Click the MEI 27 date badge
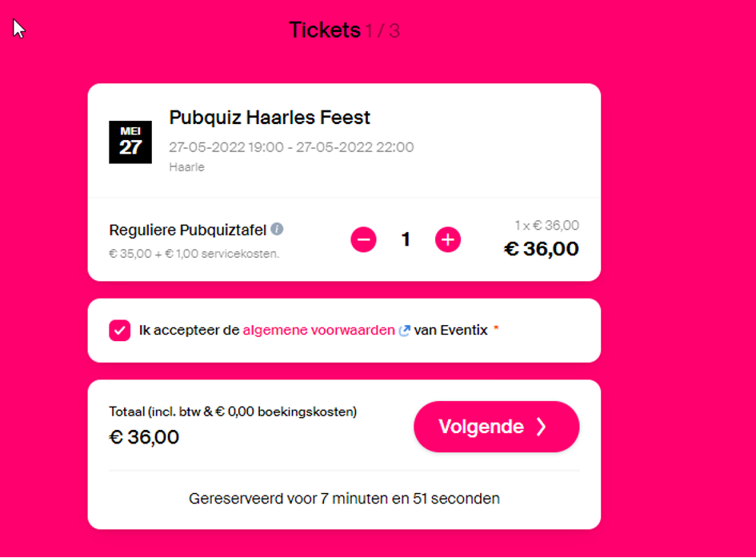Image resolution: width=756 pixels, height=558 pixels. (x=130, y=143)
